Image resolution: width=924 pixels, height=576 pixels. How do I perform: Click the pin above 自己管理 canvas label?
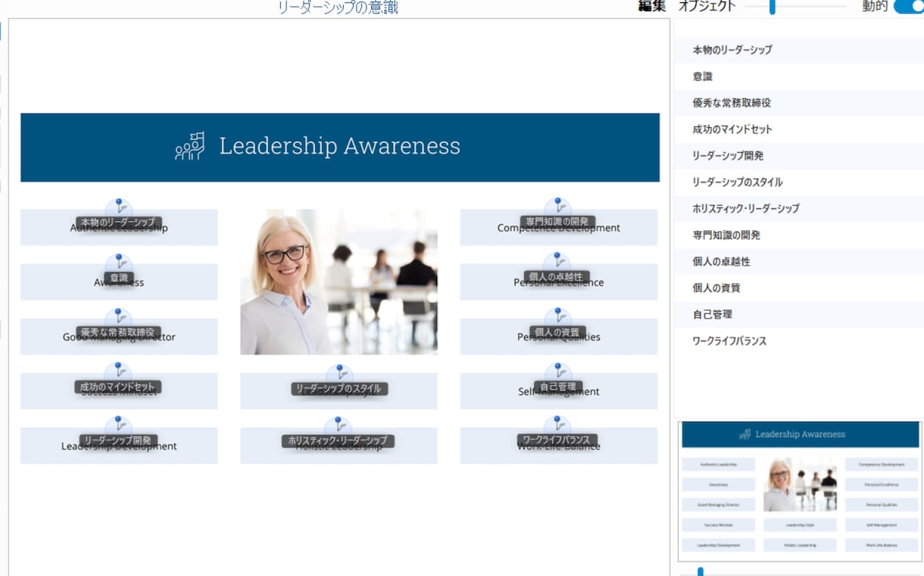coord(557,372)
